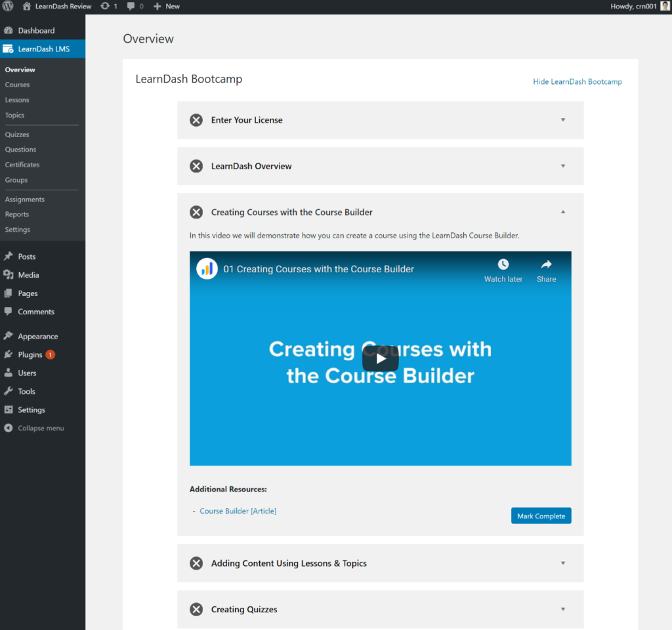The image size is (672, 630).
Task: Collapse the Creating Courses with Course Builder section
Action: [x=563, y=212]
